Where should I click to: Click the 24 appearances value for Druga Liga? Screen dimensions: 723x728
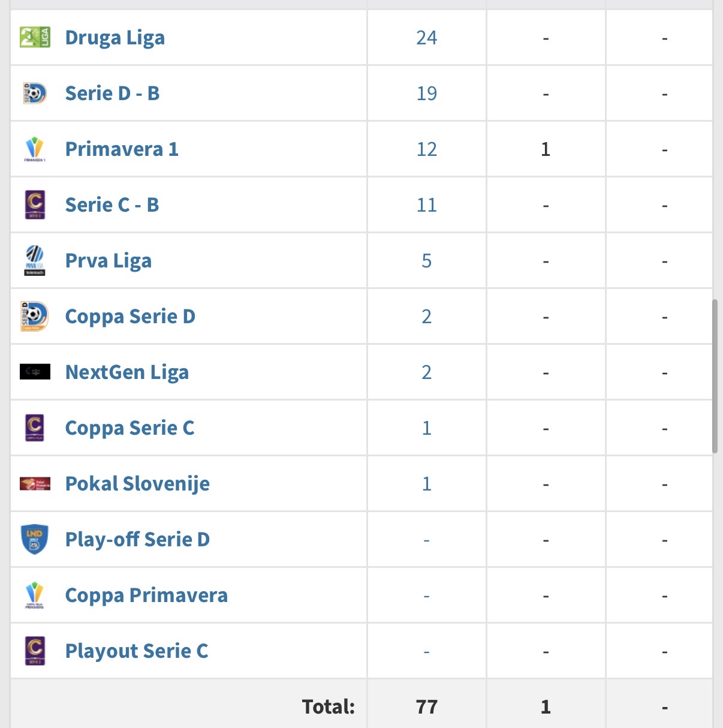[x=427, y=38]
